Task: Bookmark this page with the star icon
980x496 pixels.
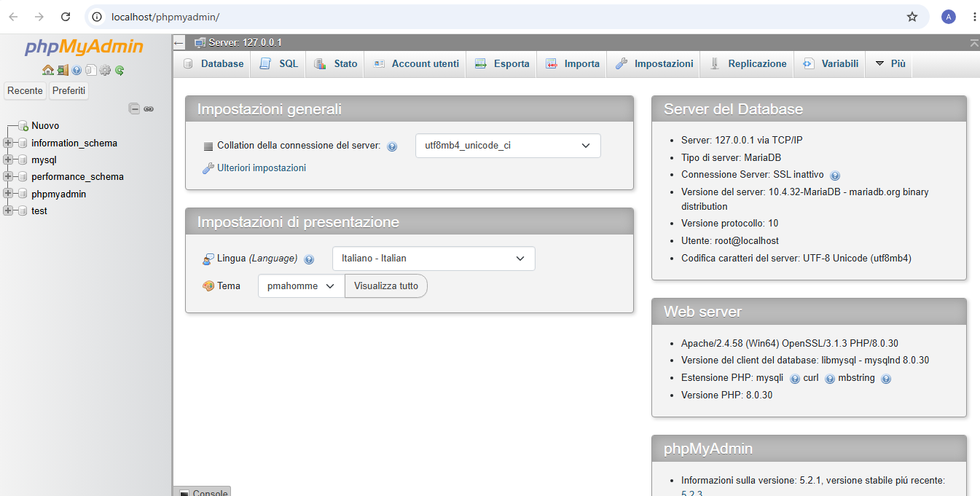Action: [912, 17]
